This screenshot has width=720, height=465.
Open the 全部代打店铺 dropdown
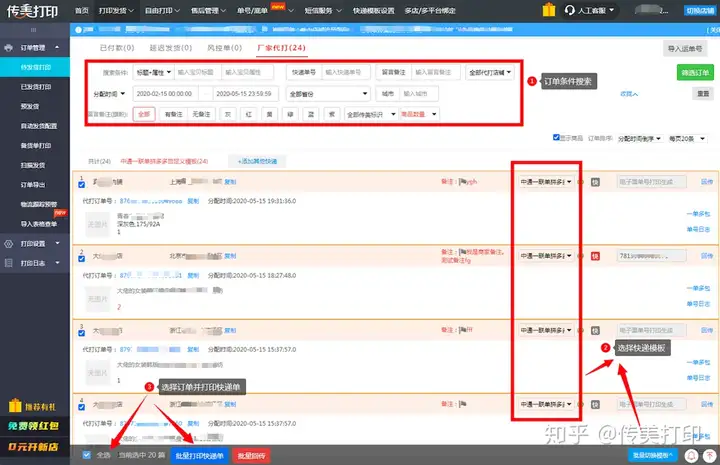click(x=489, y=72)
